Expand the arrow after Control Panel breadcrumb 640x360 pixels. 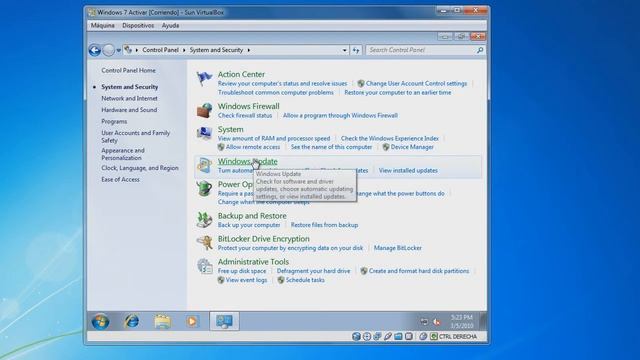(x=184, y=50)
